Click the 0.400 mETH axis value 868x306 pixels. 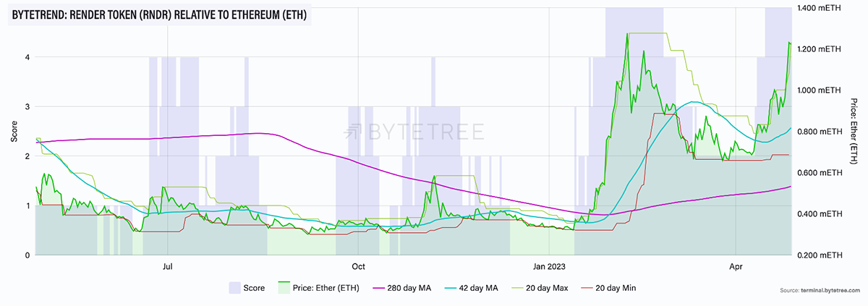coord(821,213)
